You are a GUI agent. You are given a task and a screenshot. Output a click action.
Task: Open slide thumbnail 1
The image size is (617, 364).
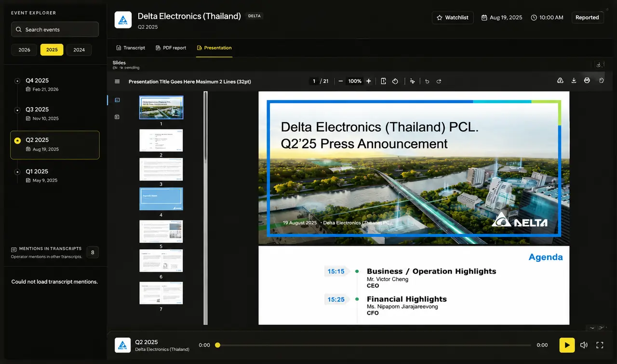pos(161,107)
